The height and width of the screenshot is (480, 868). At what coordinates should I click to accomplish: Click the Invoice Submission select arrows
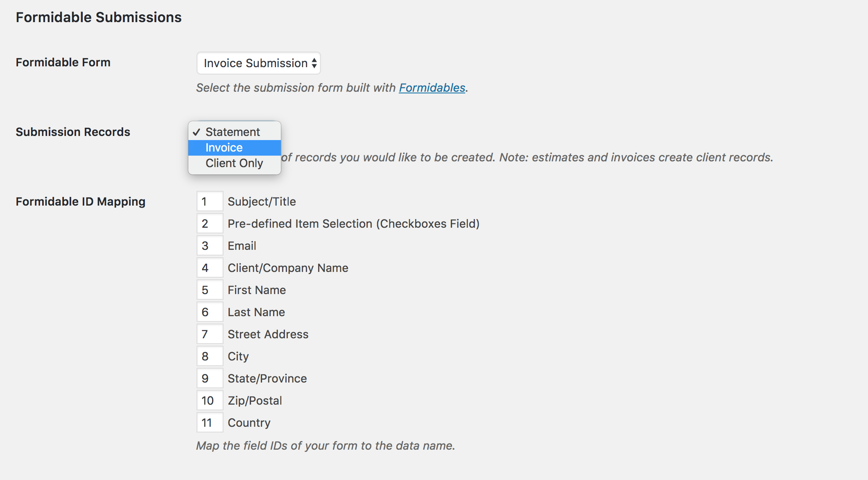[x=314, y=63]
